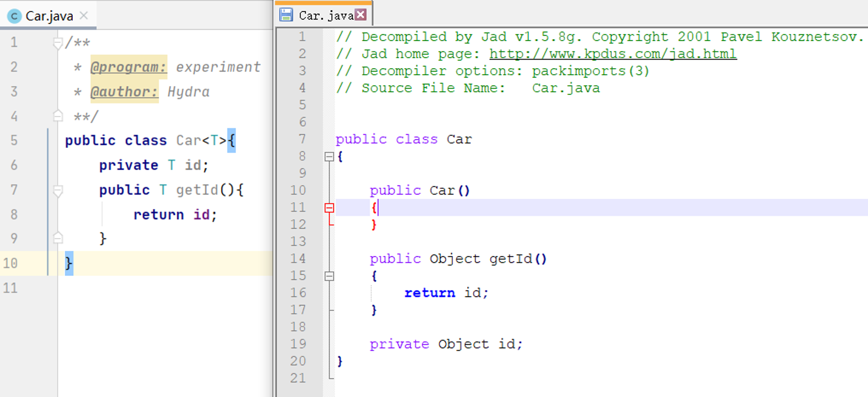The image size is (868, 397).
Task: Click line number 11 in the left gutter
Action: (10, 288)
